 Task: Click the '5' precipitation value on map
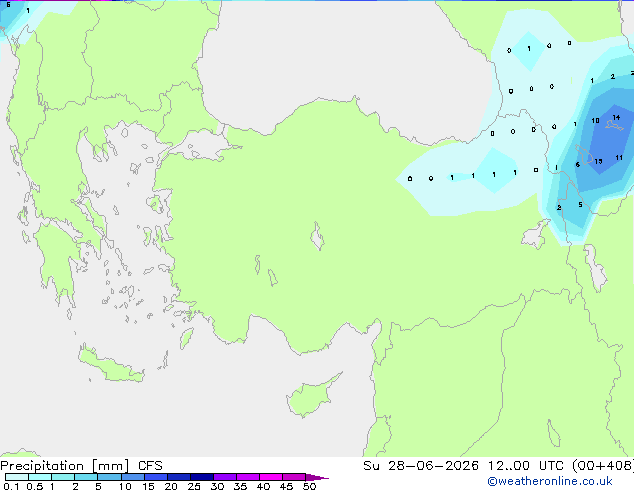tap(580, 205)
